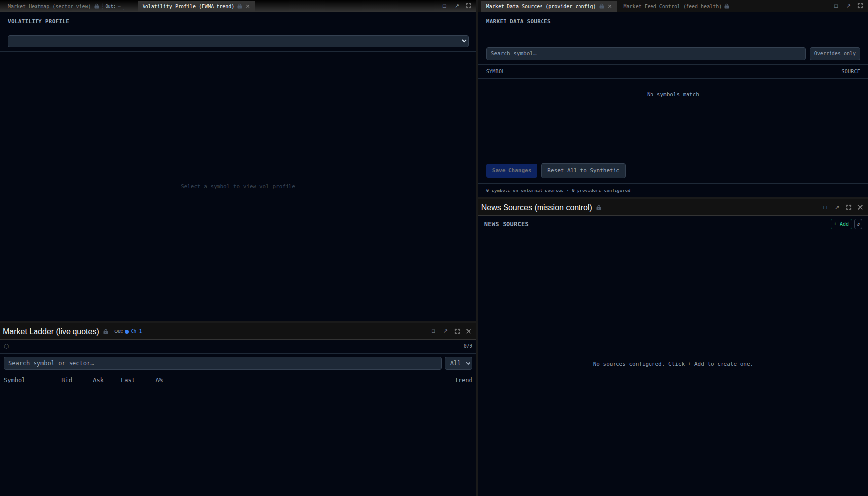
Task: Click the Trend column header
Action: (463, 380)
